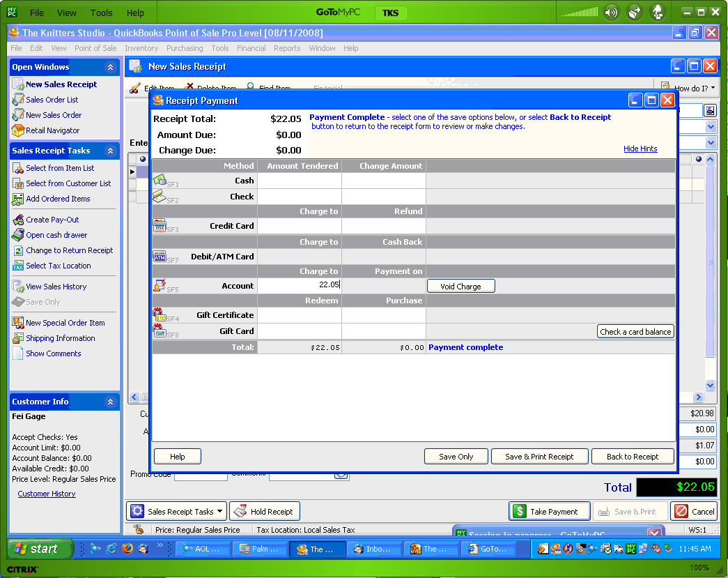This screenshot has width=728, height=578.
Task: Click the Show Comments icon
Action: [x=18, y=353]
